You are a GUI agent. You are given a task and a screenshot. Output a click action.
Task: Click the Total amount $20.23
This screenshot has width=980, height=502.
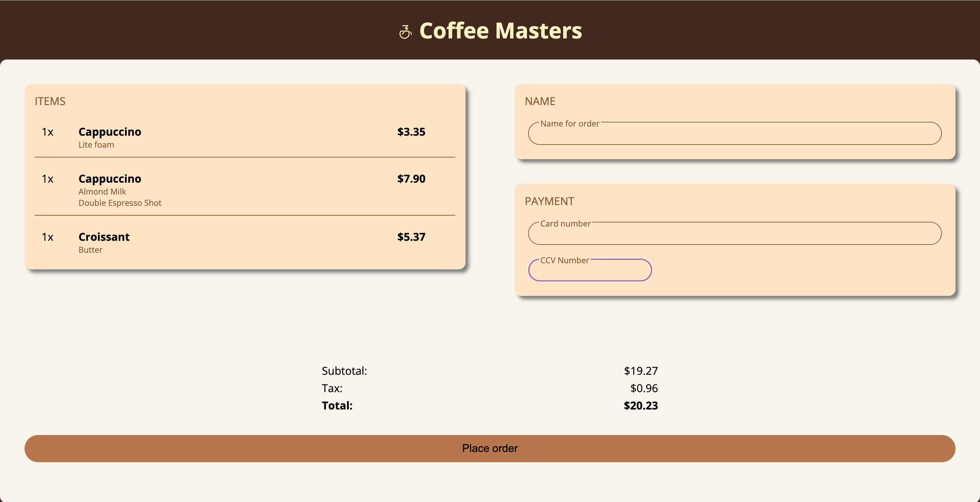640,406
